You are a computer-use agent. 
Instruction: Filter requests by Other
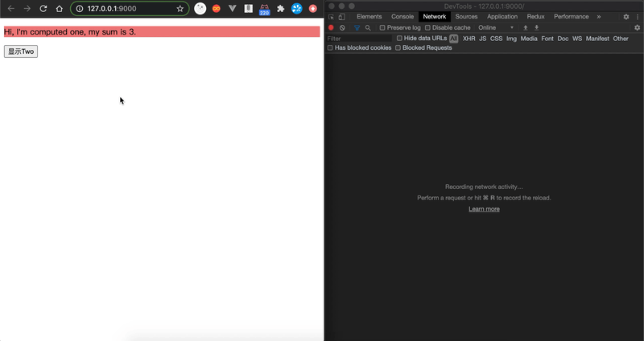tap(621, 39)
